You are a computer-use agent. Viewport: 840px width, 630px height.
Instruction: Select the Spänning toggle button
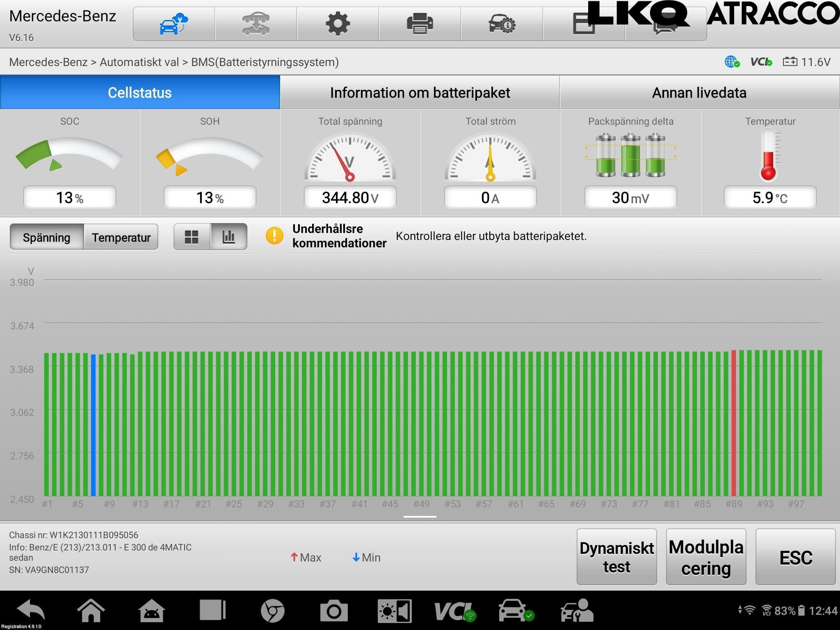click(x=47, y=237)
